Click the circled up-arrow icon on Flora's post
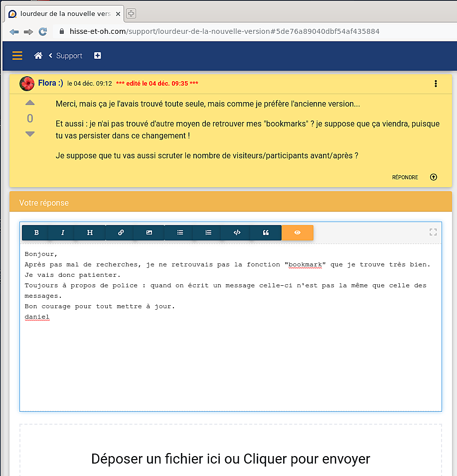Image resolution: width=457 pixels, height=476 pixels. [x=434, y=177]
